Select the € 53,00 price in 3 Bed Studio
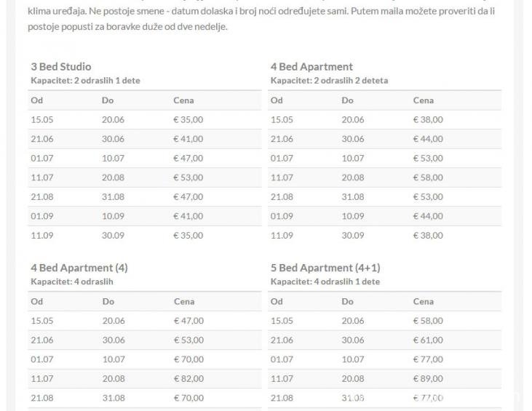Image resolution: width=532 pixels, height=411 pixels. point(188,177)
